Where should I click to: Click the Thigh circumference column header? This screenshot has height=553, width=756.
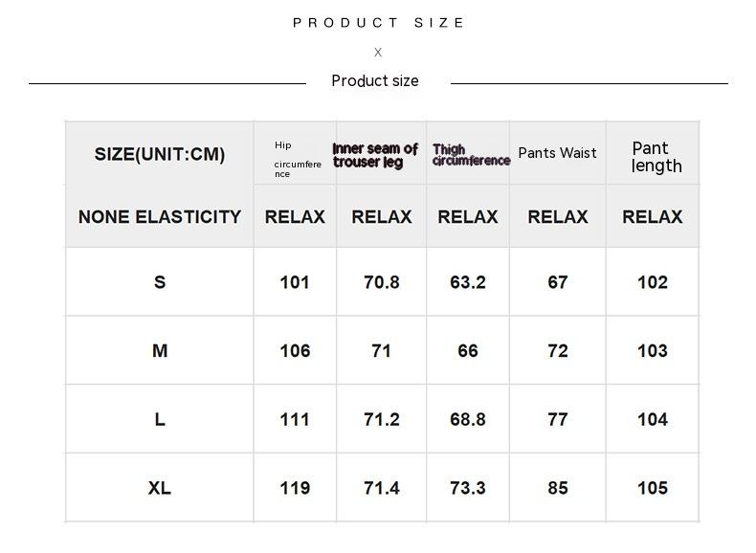pyautogui.click(x=470, y=155)
